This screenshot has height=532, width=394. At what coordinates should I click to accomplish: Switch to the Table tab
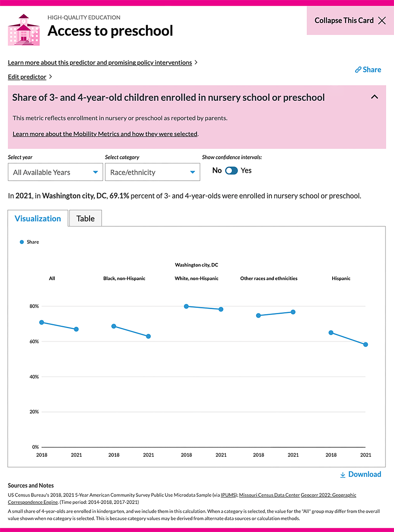click(86, 219)
